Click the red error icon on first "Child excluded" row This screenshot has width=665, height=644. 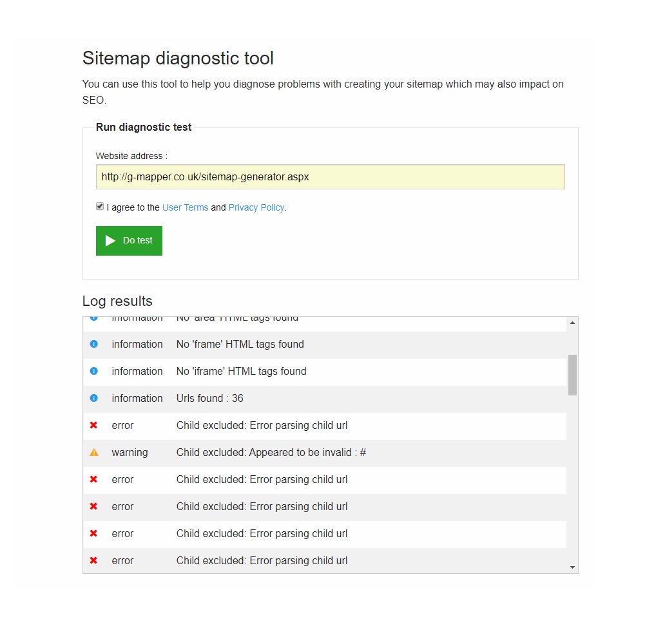[x=94, y=425]
